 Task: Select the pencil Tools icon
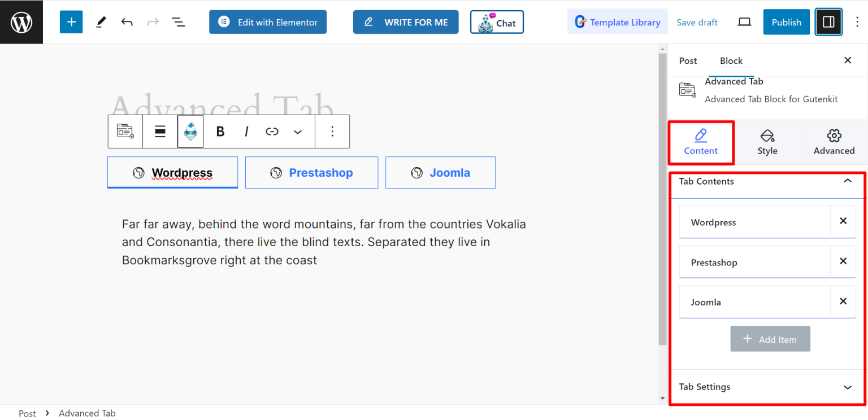101,22
